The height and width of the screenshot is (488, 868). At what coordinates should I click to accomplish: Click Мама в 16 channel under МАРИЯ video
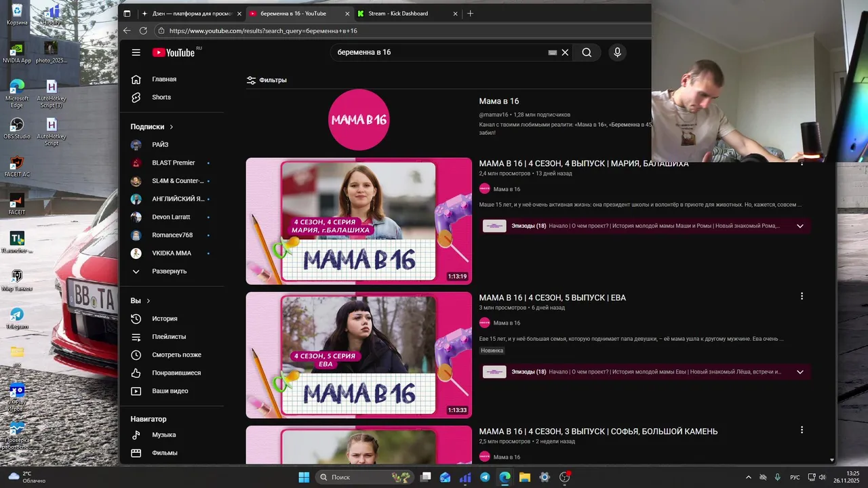point(507,189)
